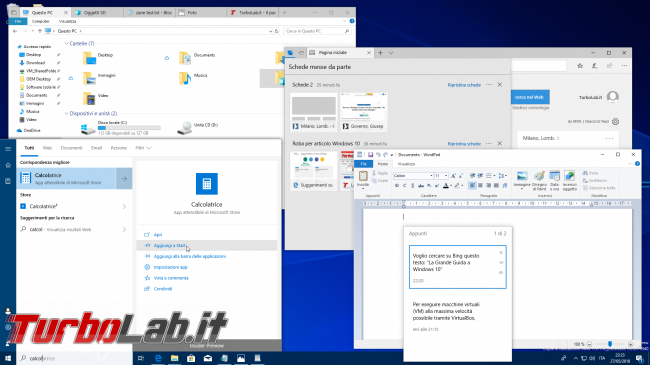The image size is (650, 365).
Task: Insert Data e ora in WordPad
Action: point(554,180)
